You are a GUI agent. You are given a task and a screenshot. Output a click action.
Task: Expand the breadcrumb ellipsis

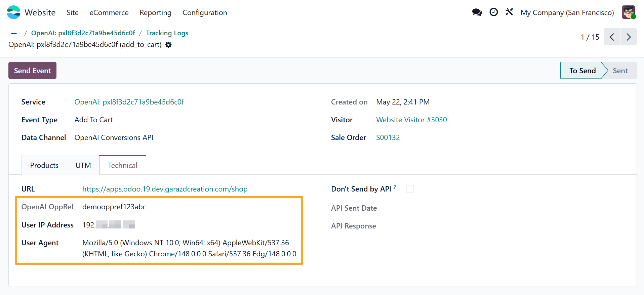(14, 33)
